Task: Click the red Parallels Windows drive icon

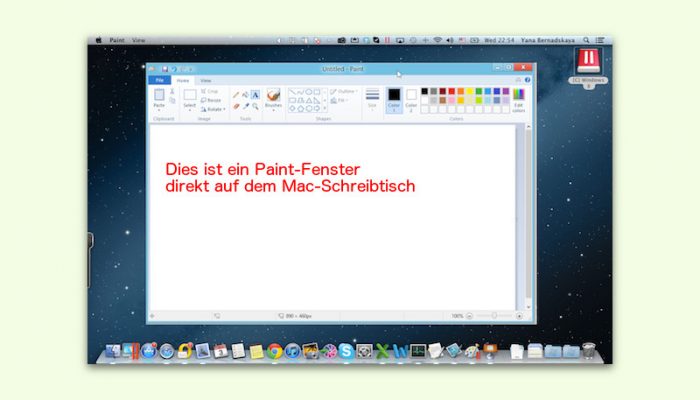Action: point(588,61)
